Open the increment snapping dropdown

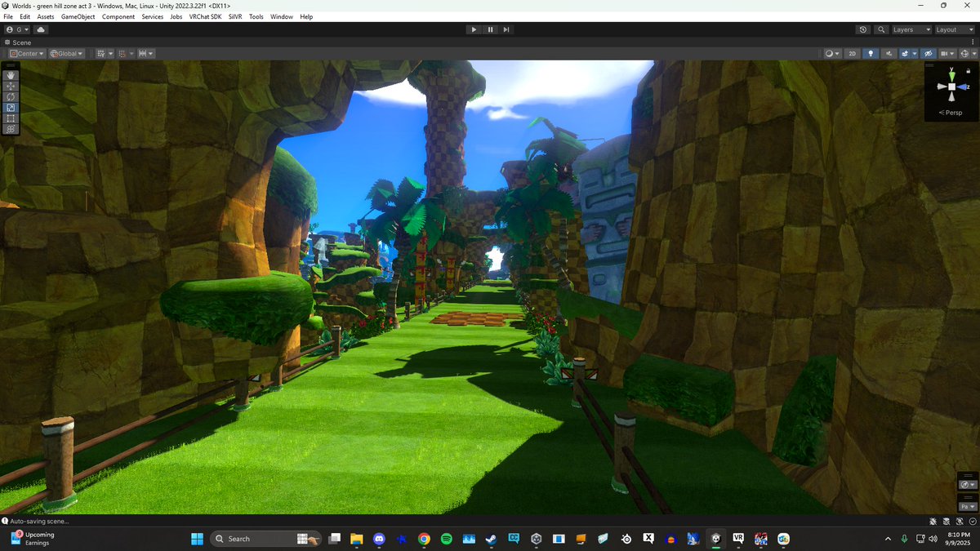(x=145, y=53)
